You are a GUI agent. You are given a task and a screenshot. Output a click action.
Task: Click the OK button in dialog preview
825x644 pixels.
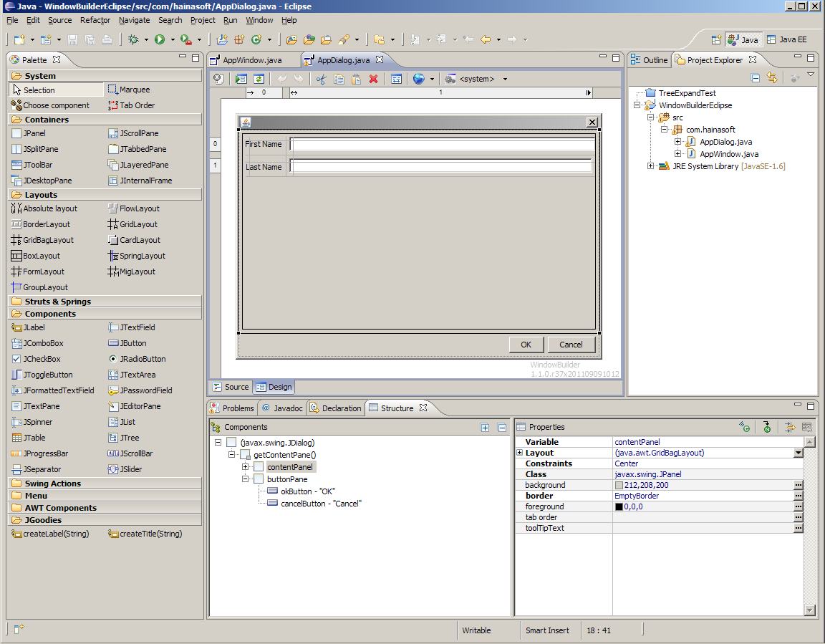526,345
